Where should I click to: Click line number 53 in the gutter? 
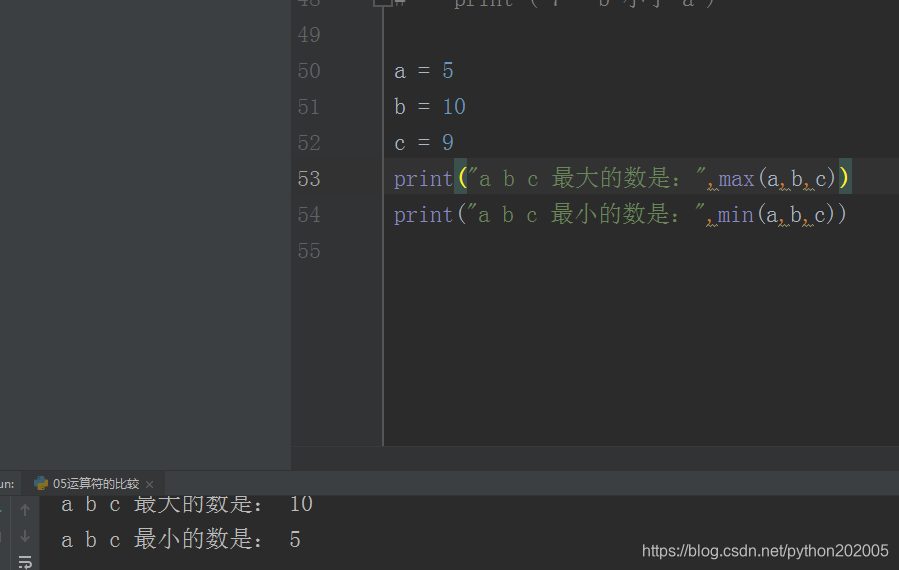308,179
